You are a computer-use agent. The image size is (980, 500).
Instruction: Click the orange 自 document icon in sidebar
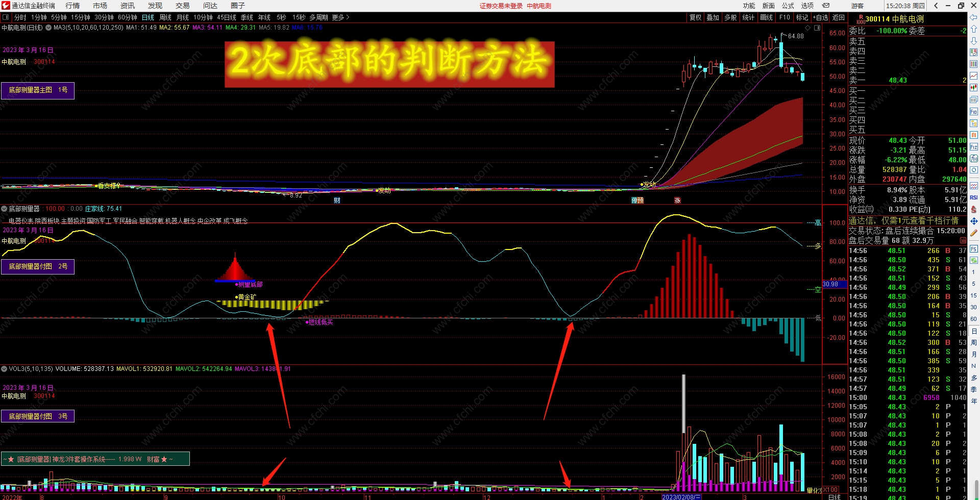pos(974,135)
